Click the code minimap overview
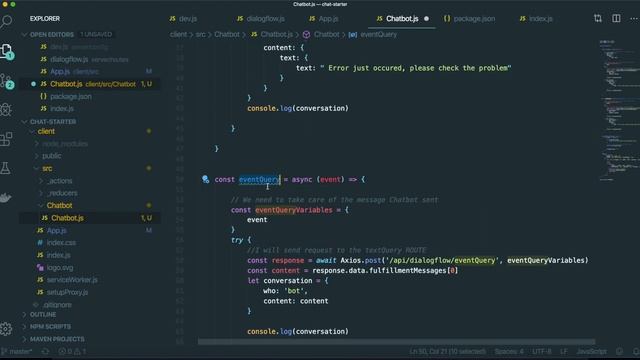 [x=618, y=110]
